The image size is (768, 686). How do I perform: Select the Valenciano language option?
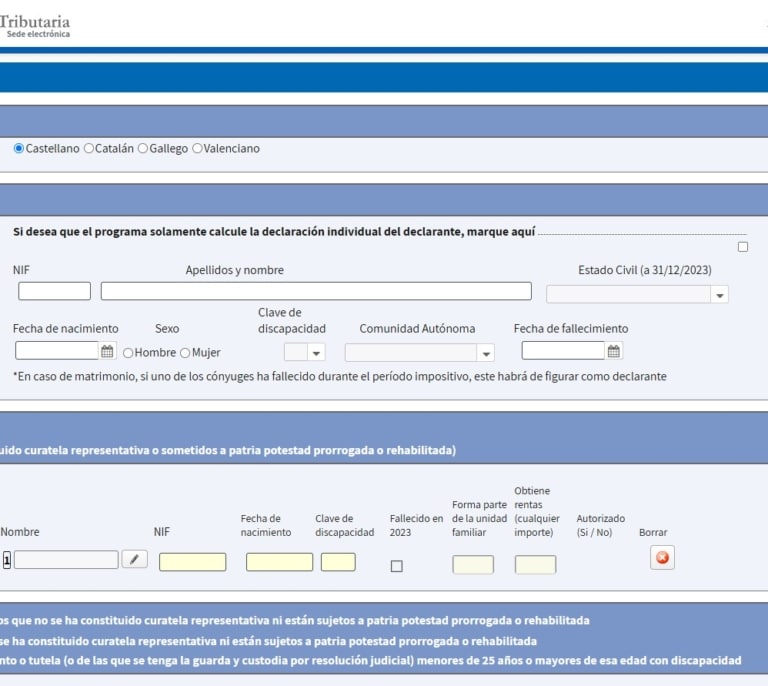pos(197,148)
